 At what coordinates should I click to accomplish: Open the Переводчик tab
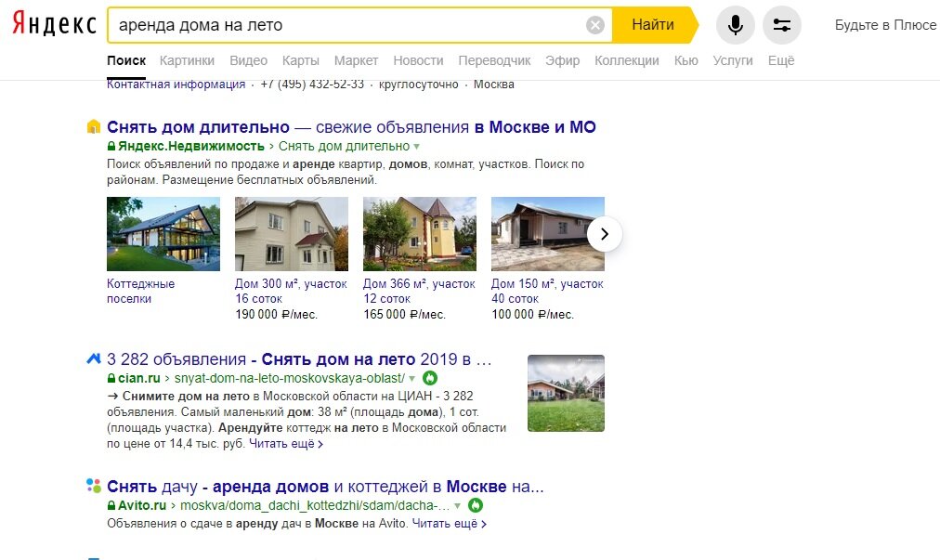494,60
